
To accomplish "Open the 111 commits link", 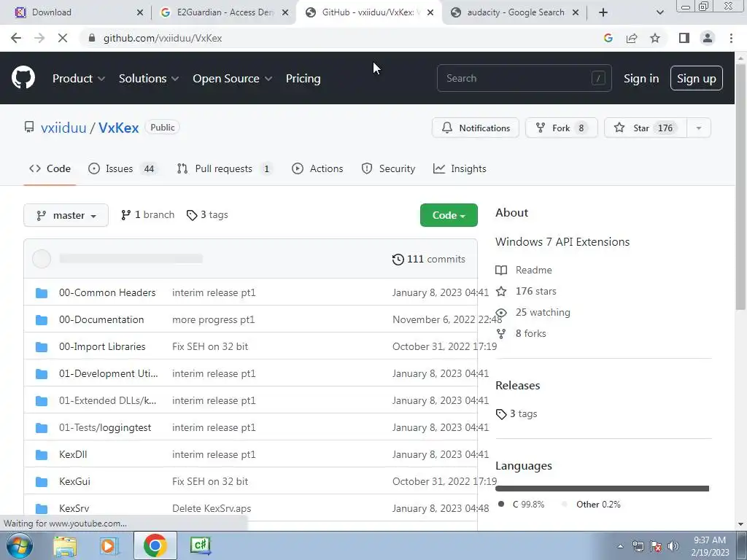I will [429, 259].
